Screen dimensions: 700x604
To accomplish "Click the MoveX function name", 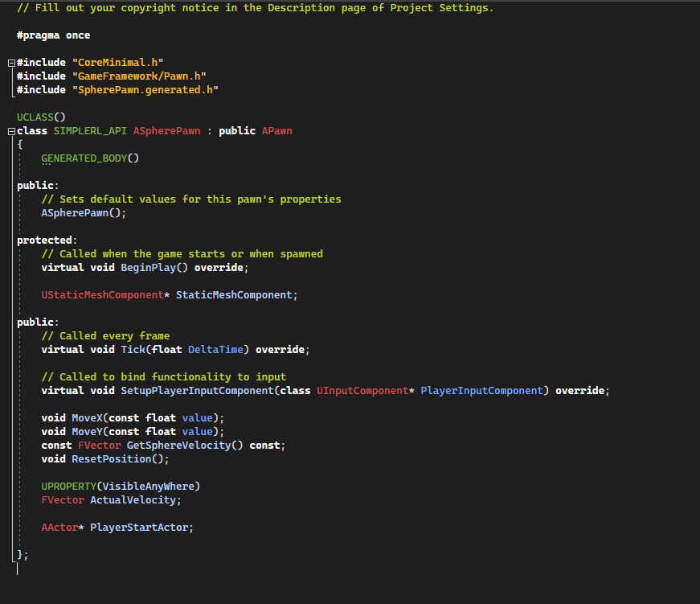I will tap(88, 417).
